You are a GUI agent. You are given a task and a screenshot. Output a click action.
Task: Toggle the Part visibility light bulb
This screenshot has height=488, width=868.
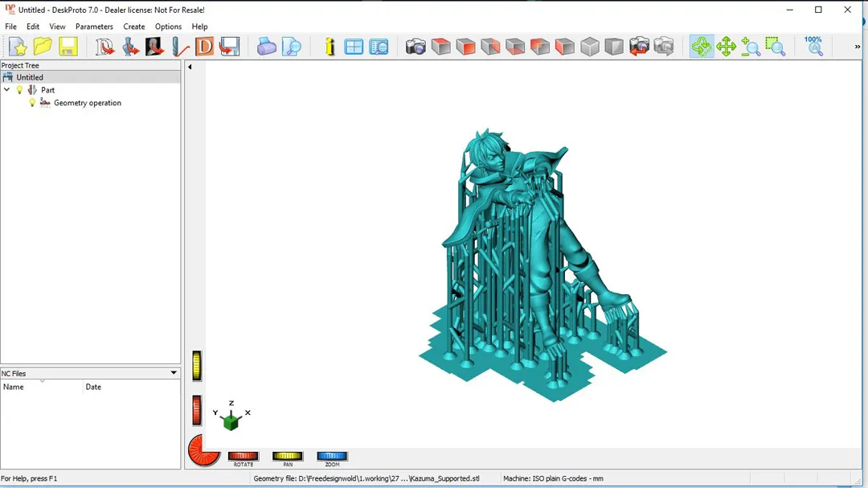(20, 90)
